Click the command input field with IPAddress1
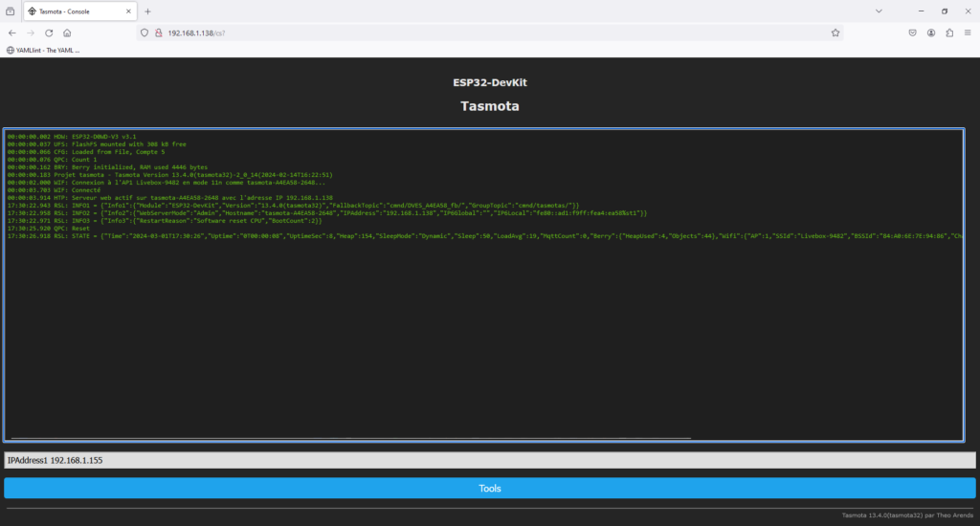 point(489,460)
